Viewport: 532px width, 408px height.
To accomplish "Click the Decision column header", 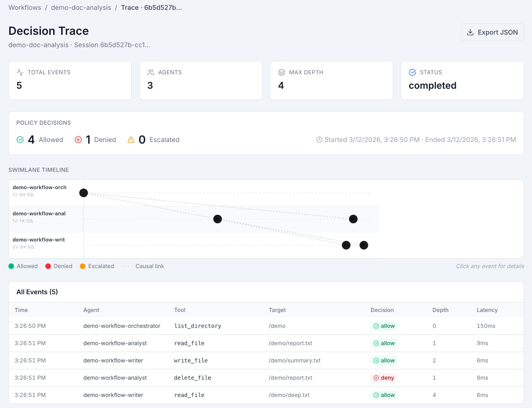I will (382, 310).
